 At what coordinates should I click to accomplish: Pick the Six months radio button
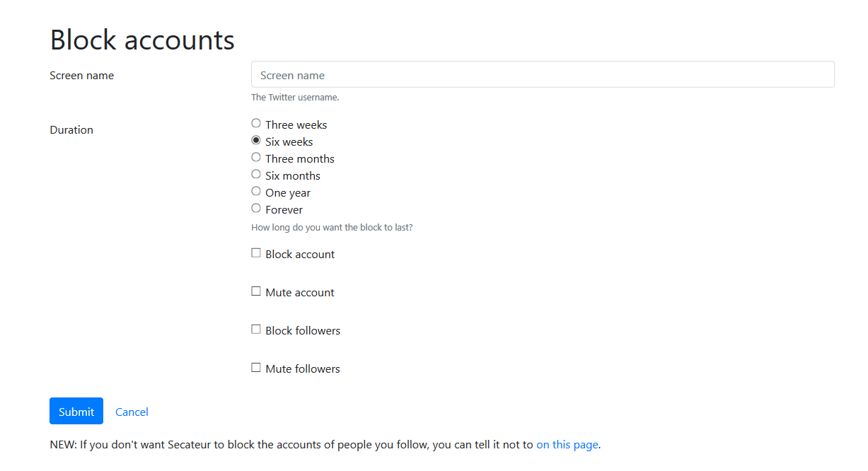(256, 175)
